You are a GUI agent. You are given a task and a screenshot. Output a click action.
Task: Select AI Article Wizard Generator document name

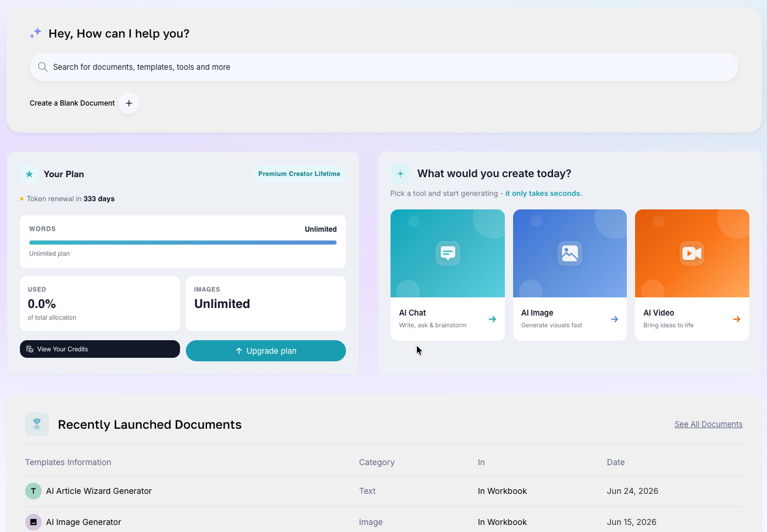(99, 491)
